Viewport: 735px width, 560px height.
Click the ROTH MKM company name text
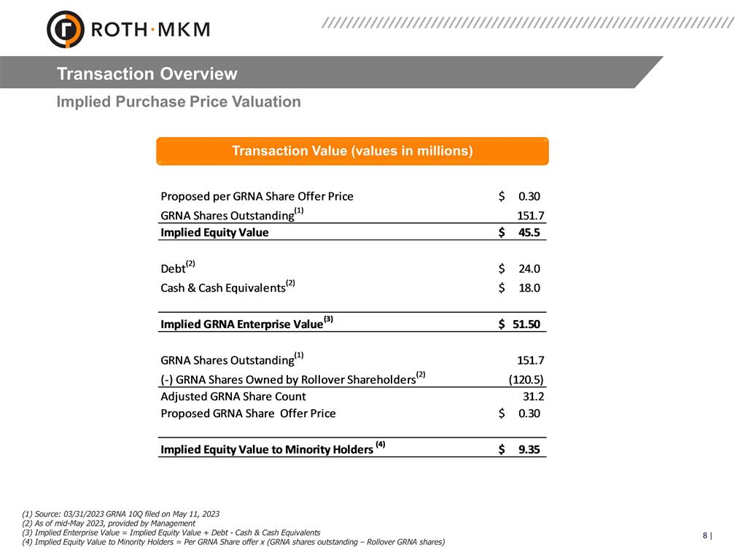pos(151,29)
